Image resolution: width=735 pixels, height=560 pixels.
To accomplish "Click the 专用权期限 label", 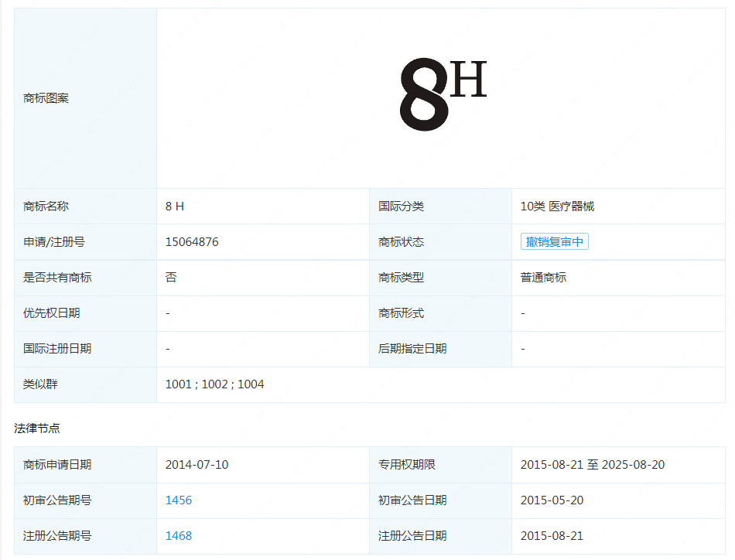I will click(407, 464).
